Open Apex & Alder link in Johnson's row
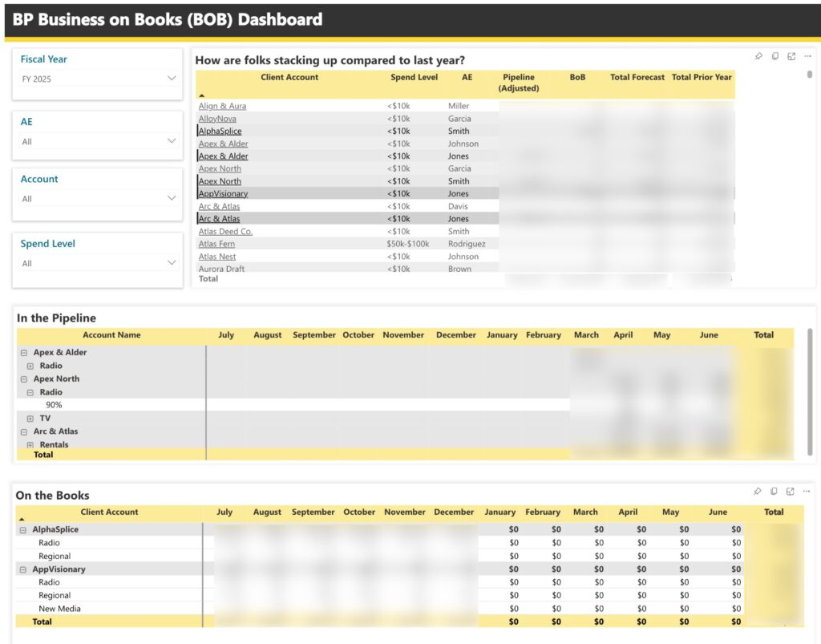 coord(223,144)
